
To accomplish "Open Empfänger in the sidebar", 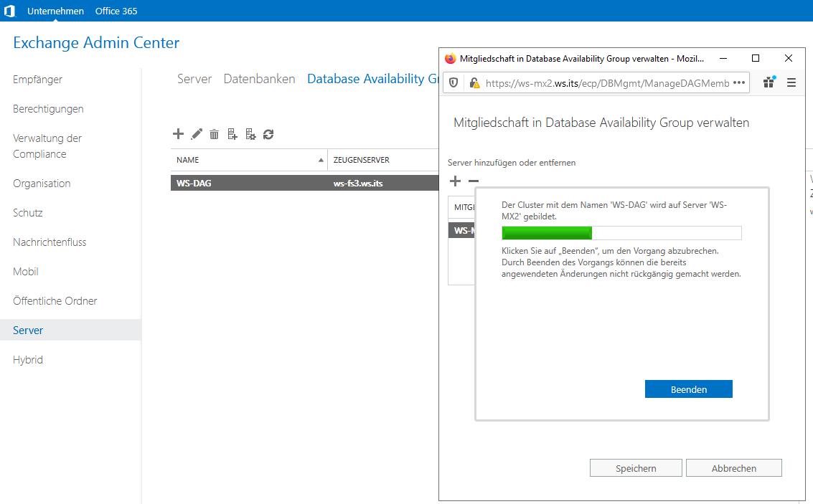I will [x=38, y=80].
